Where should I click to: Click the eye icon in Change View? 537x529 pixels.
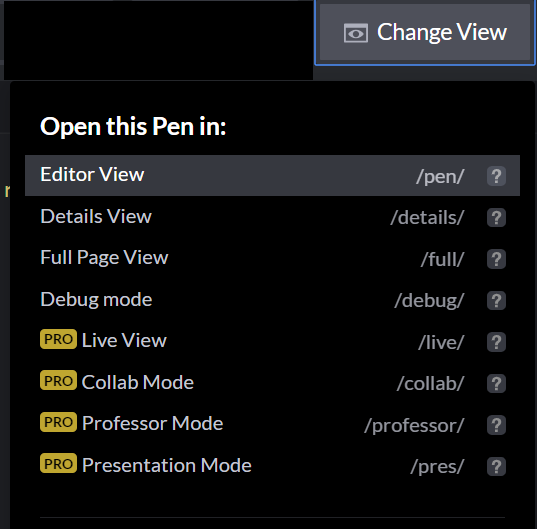pos(356,33)
